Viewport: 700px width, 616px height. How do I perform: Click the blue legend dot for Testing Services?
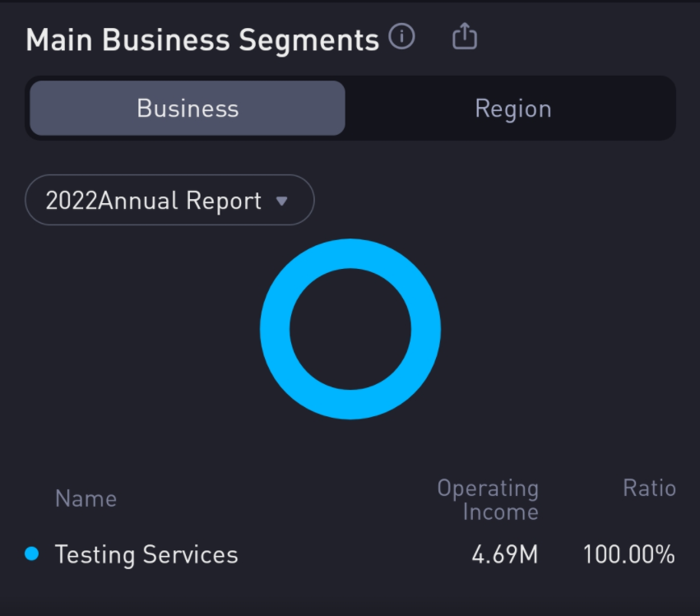[x=32, y=554]
